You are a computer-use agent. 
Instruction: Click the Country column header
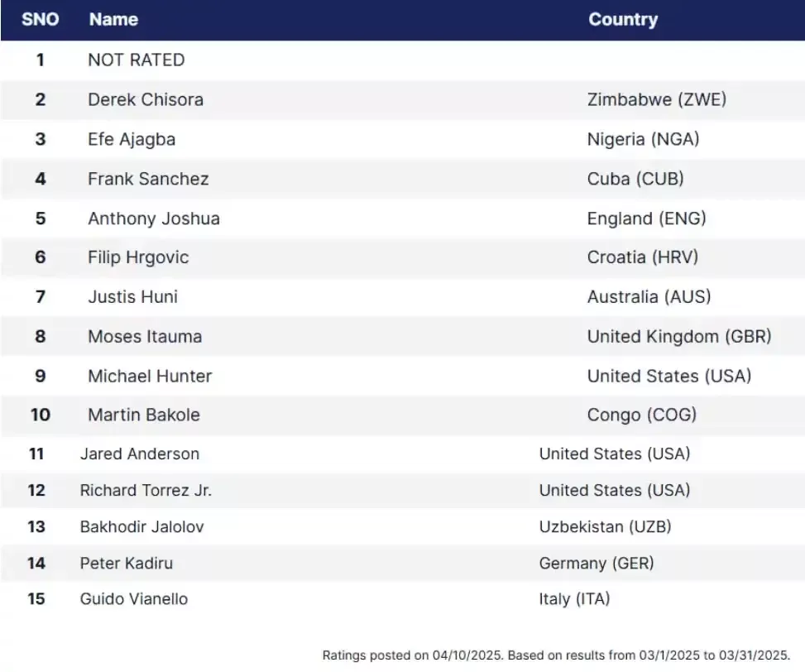(623, 20)
